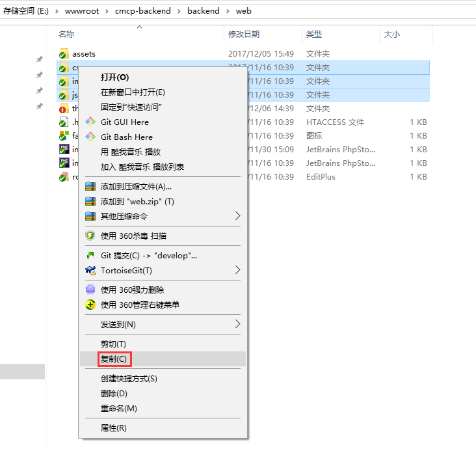
Task: Expand the TortoiseGit(T) submenu arrow
Action: [238, 270]
